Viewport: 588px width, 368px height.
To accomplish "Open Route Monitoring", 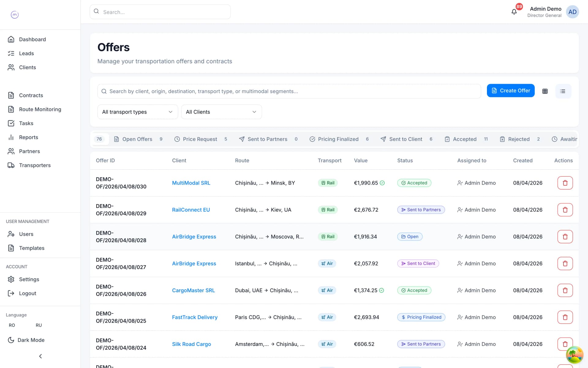I will (40, 109).
